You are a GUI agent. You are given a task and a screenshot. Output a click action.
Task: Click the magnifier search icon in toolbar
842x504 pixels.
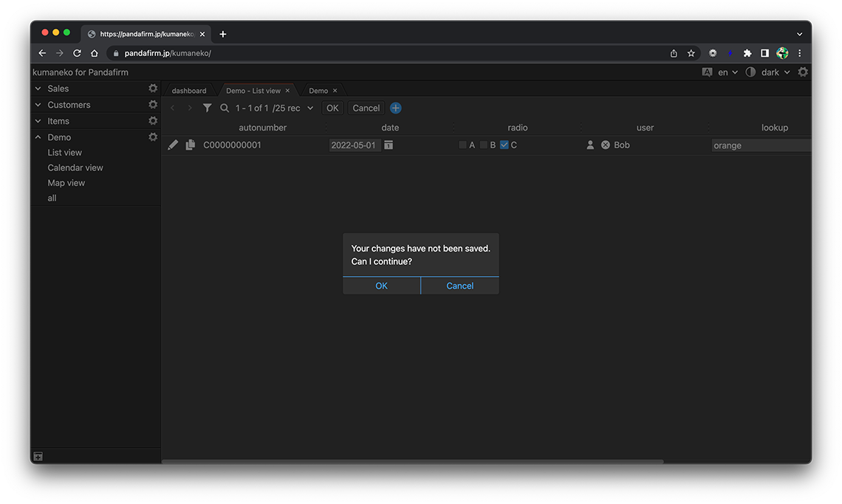pos(225,108)
